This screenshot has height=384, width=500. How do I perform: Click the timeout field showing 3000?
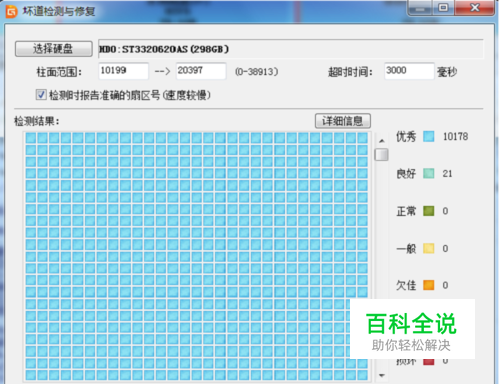point(409,71)
